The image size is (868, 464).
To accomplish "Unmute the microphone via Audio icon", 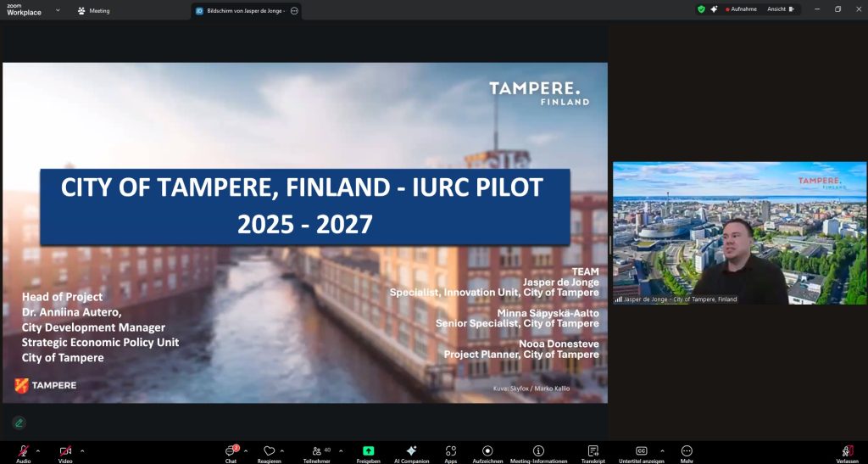I will (x=23, y=451).
